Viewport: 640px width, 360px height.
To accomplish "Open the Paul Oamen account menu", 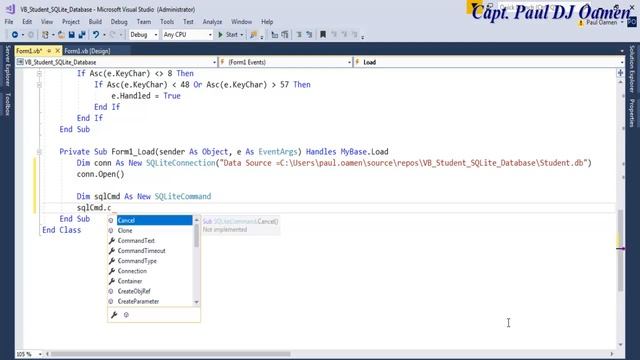I will pyautogui.click(x=601, y=23).
